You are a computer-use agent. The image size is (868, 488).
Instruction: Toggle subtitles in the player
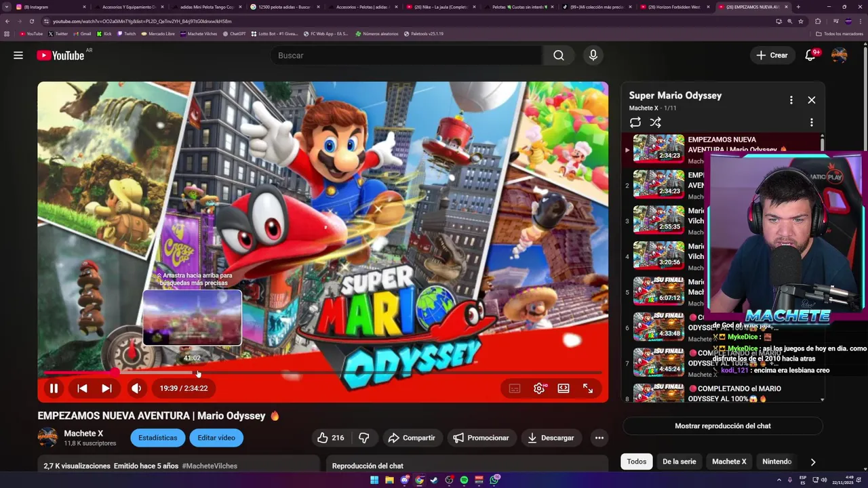click(515, 388)
